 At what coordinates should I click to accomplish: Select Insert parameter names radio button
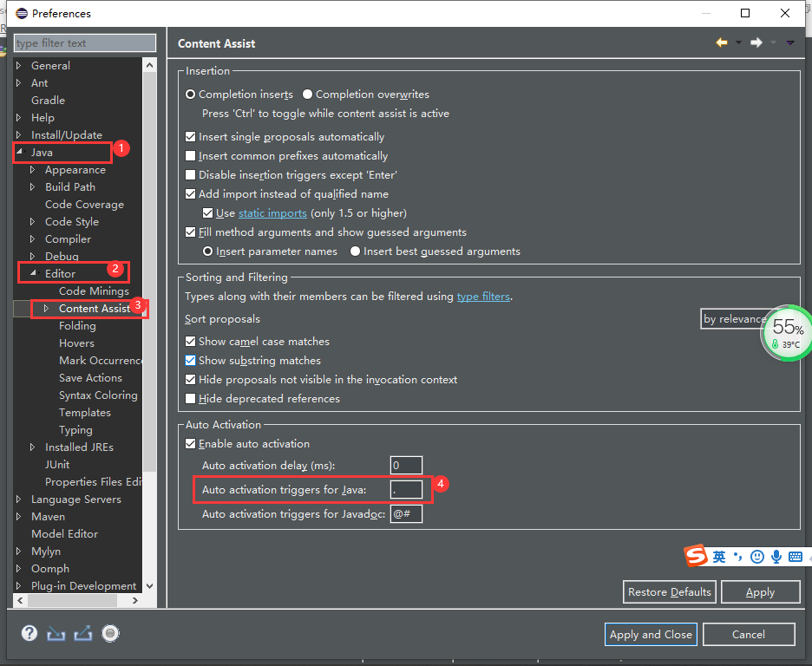click(207, 251)
